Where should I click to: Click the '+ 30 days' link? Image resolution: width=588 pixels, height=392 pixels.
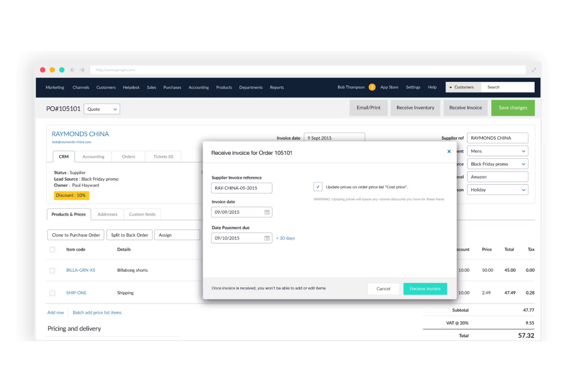pos(285,238)
